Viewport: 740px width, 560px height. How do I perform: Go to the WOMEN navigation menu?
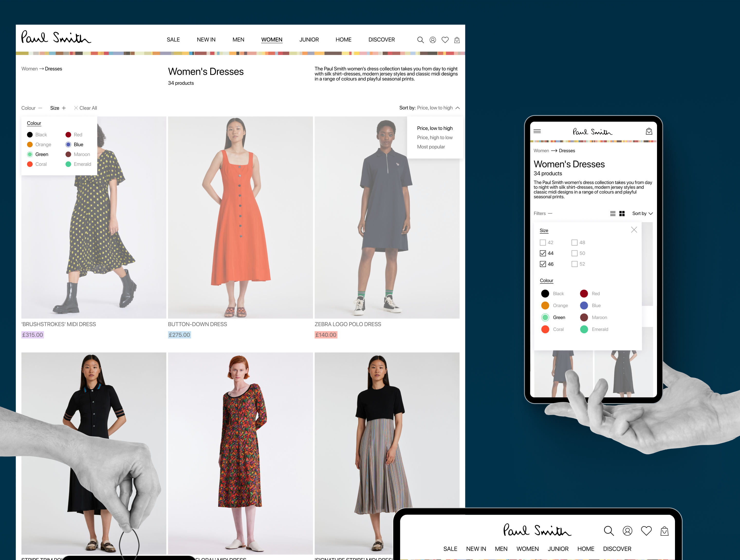272,40
